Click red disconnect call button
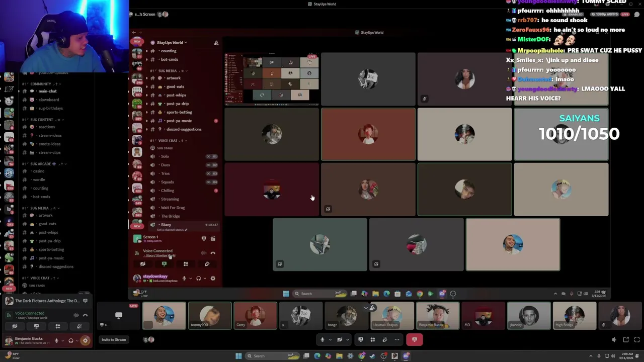Viewport: 644px width, 362px height. click(x=415, y=339)
